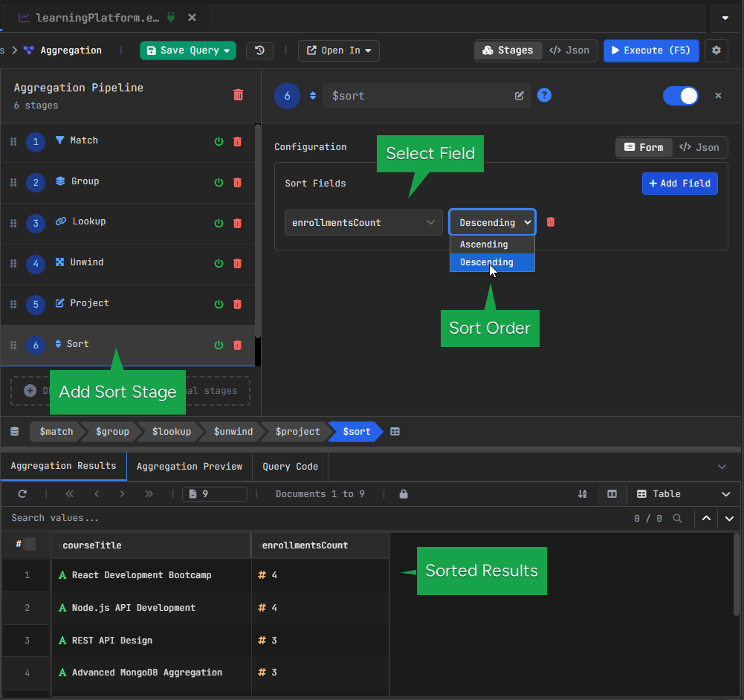Open aggregation settings gear icon
Viewport: 744px width, 700px height.
pyautogui.click(x=716, y=51)
